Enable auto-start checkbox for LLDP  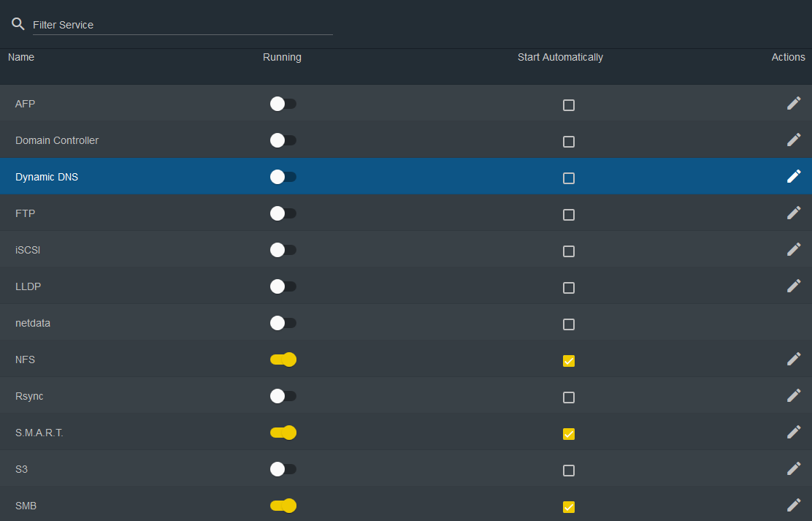pos(569,288)
